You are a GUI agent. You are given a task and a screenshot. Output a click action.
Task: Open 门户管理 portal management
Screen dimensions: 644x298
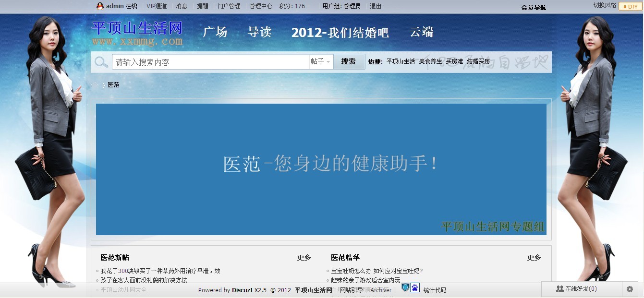[x=229, y=6]
